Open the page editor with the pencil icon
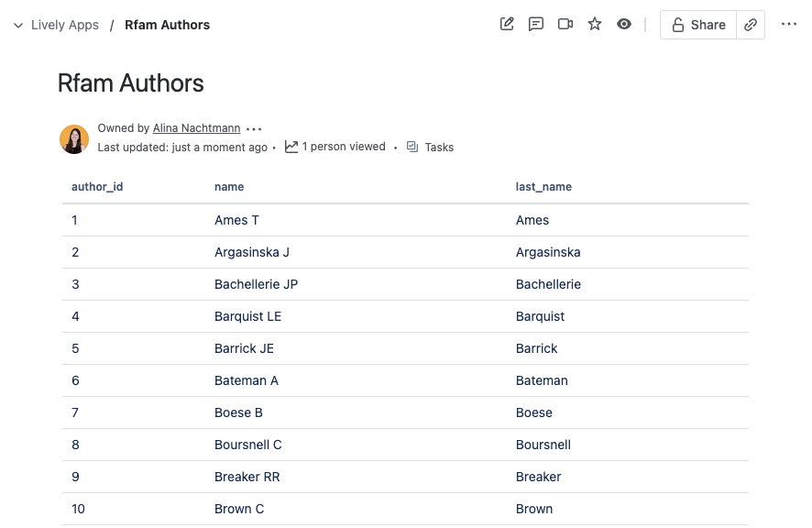 point(507,25)
